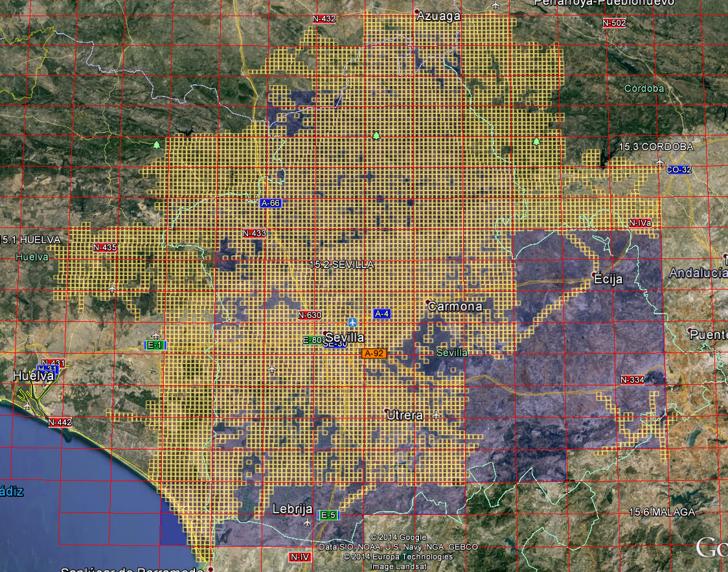Click the 15.3 CORDOBA region label
The height and width of the screenshot is (572, 728).
(x=655, y=147)
